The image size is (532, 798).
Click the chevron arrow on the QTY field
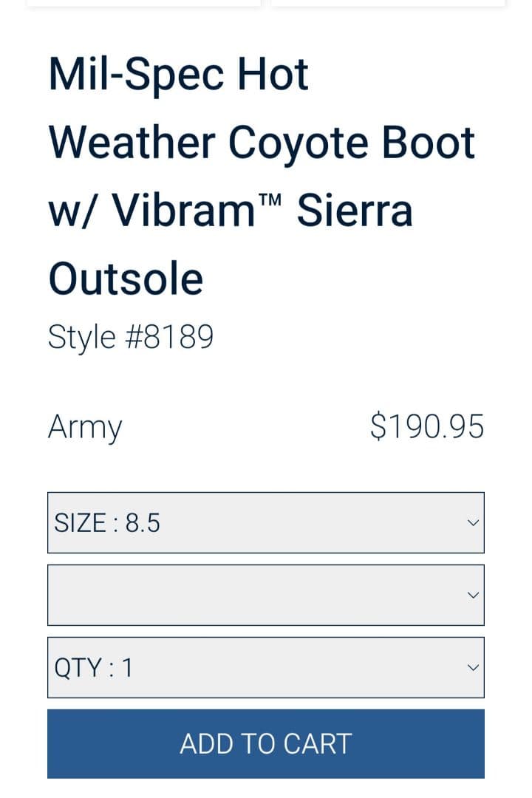coord(473,668)
